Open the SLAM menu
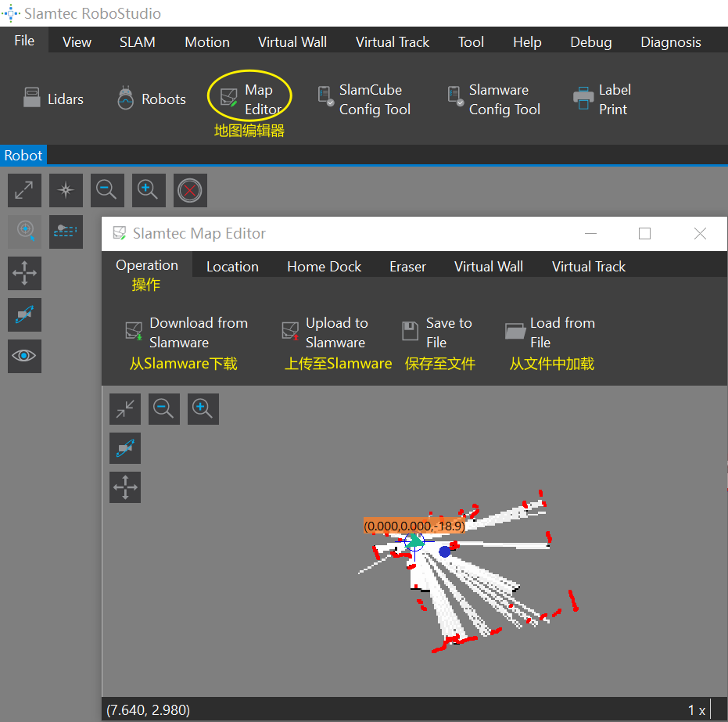The width and height of the screenshot is (728, 722). pos(138,42)
